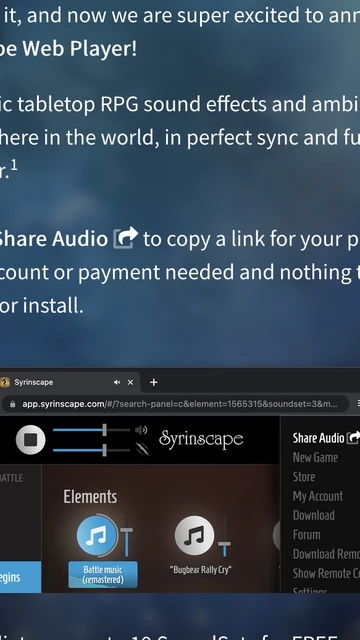360x640 pixels.
Task: Open a new browser tab with the plus
Action: pos(153,382)
